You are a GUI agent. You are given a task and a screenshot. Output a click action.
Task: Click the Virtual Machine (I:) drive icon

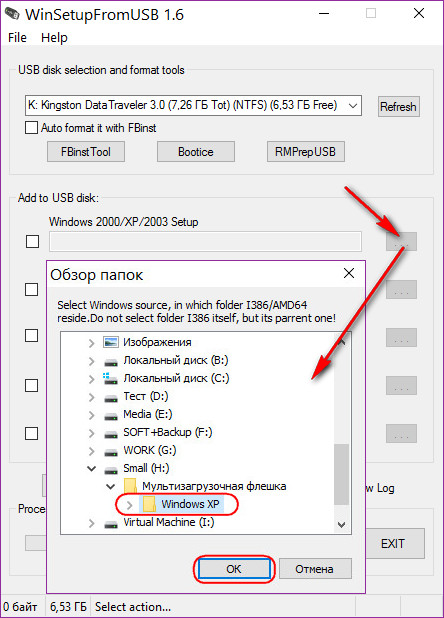111,524
